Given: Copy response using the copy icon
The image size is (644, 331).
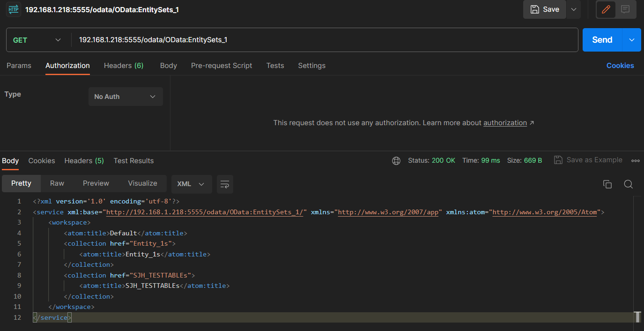Looking at the screenshot, I should pos(607,184).
